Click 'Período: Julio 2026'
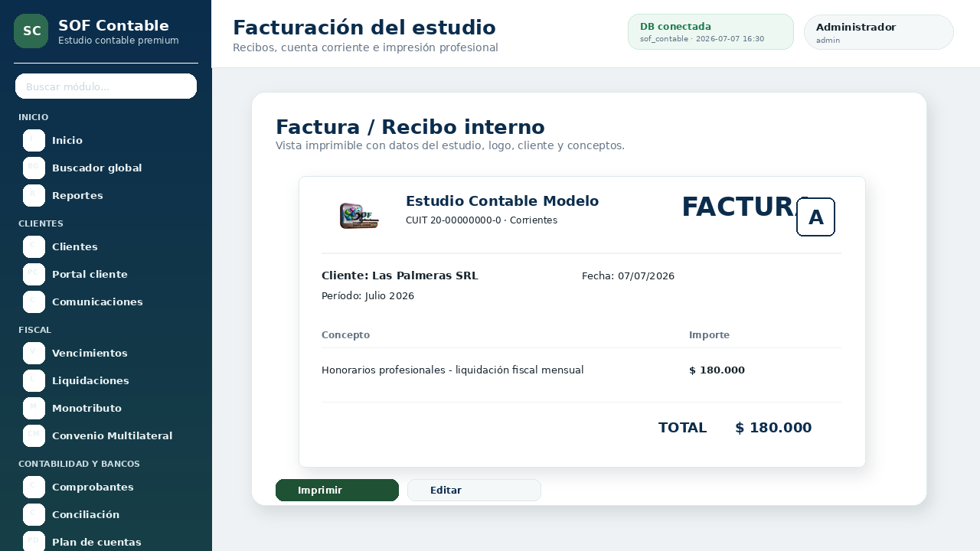This screenshot has width=980, height=551. coord(367,295)
